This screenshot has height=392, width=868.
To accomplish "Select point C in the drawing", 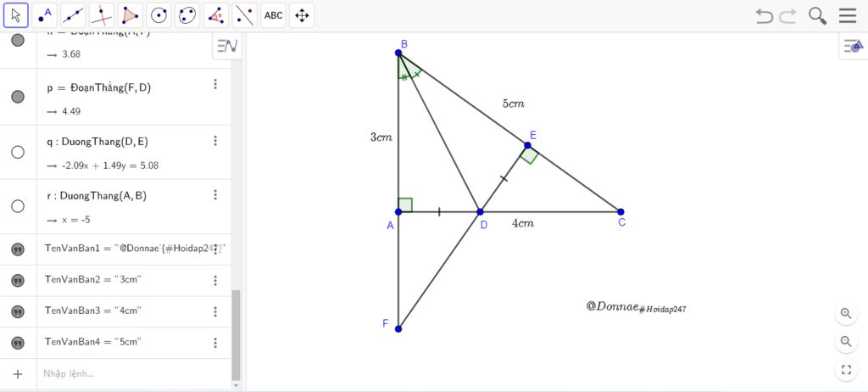I will coord(620,212).
